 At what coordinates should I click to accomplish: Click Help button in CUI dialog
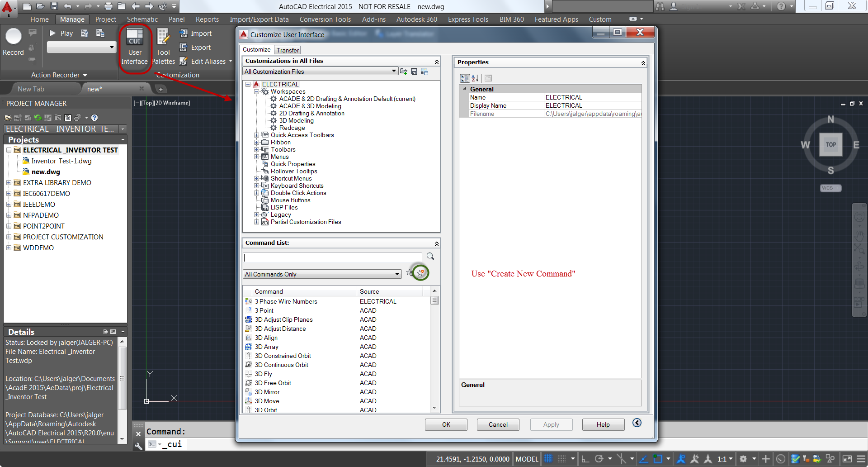(603, 424)
